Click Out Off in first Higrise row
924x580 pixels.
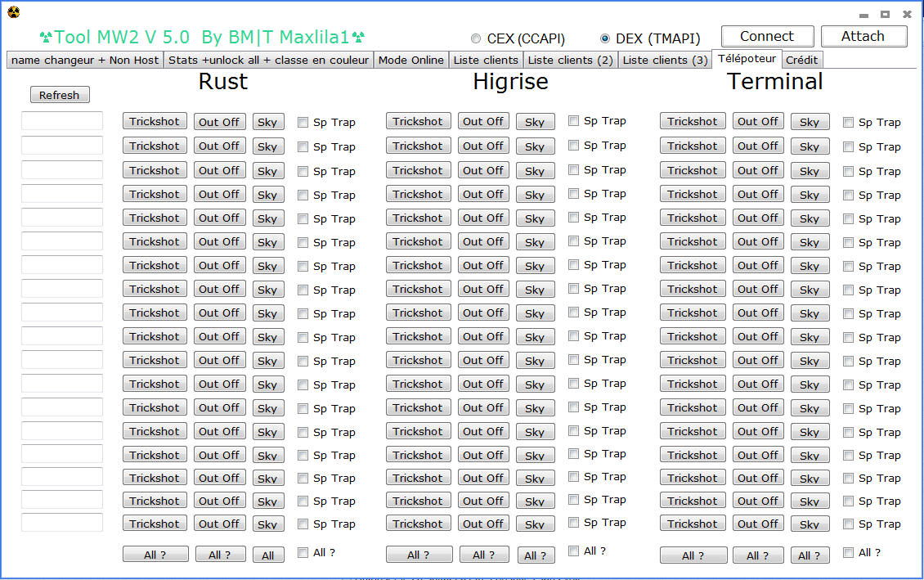pyautogui.click(x=483, y=121)
